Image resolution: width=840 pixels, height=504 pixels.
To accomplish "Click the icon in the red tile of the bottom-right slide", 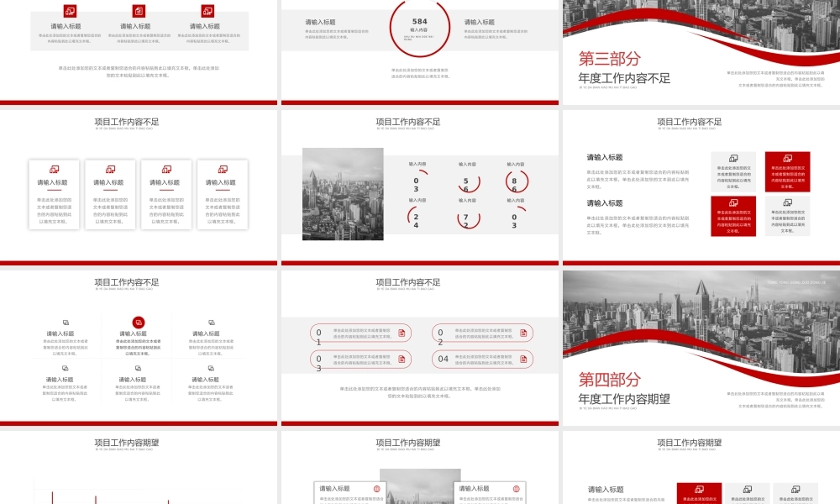I will point(699,490).
